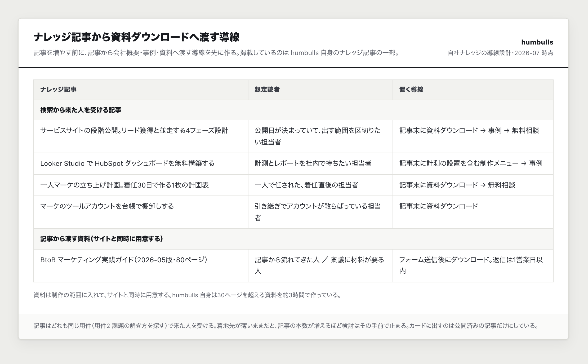The height and width of the screenshot is (364, 588).
Task: Click the 想定読者 column header
Action: (x=320, y=90)
